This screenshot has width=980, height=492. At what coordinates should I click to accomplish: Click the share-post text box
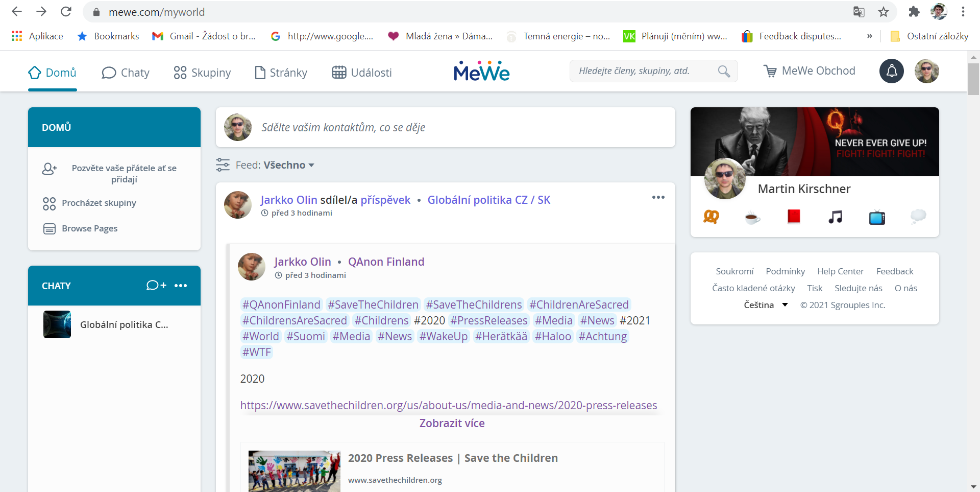pos(446,127)
